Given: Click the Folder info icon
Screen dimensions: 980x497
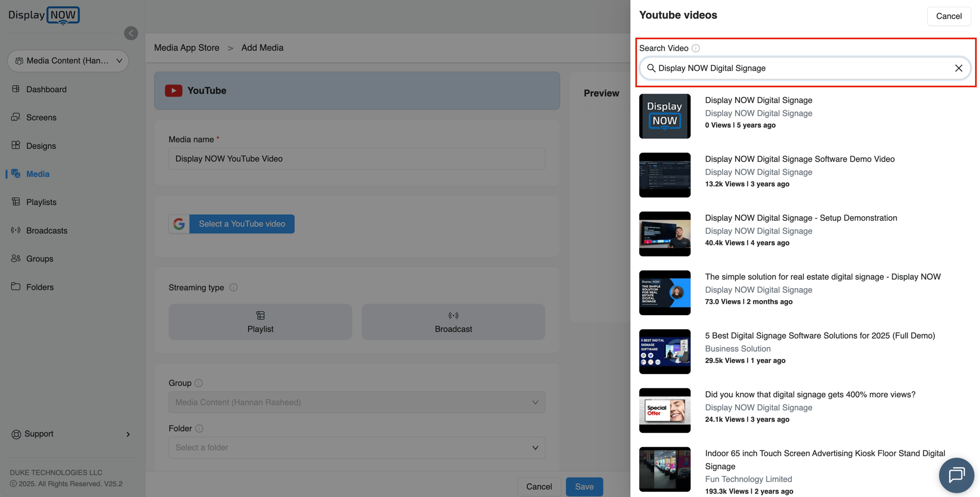Looking at the screenshot, I should click(199, 428).
